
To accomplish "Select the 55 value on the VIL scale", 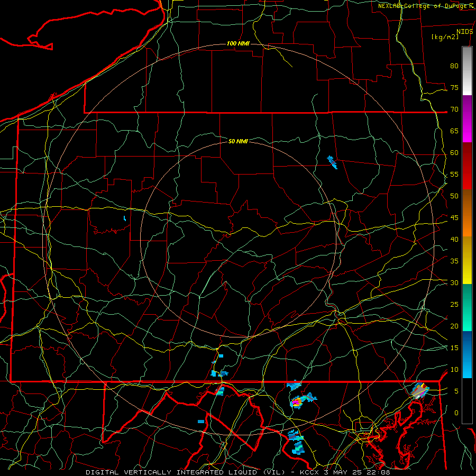I will (454, 174).
